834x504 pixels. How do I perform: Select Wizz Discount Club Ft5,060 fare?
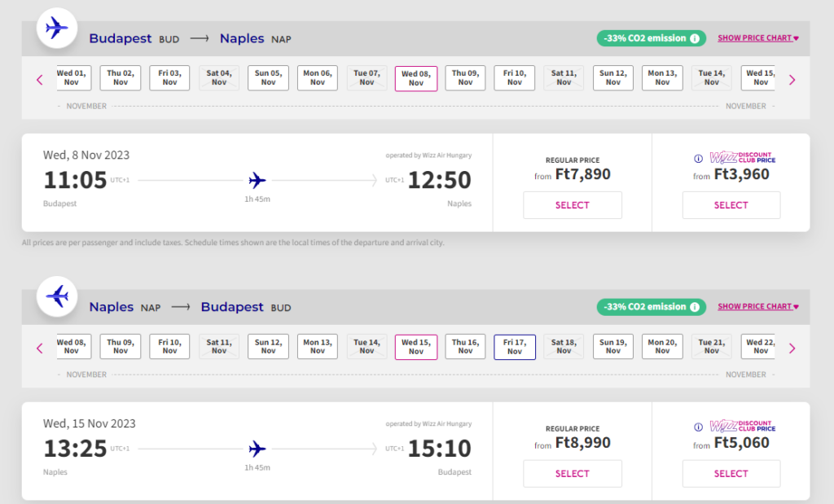pos(731,474)
